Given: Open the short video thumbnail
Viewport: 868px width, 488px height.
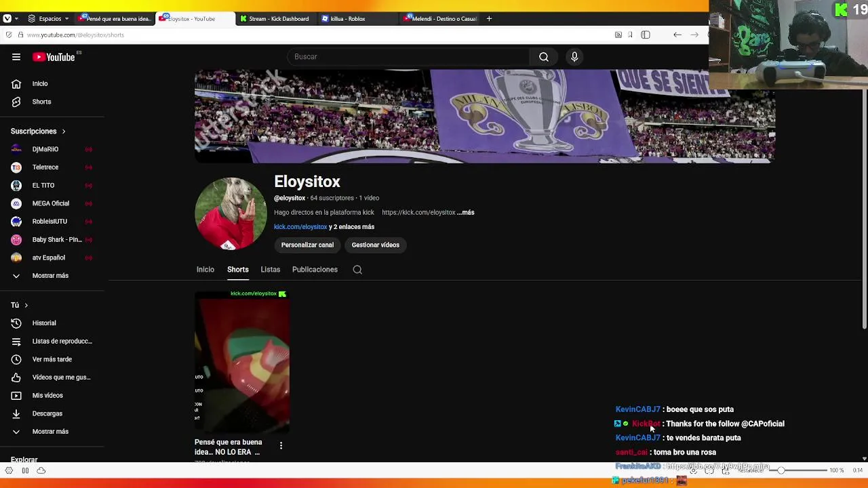Looking at the screenshot, I should [242, 361].
